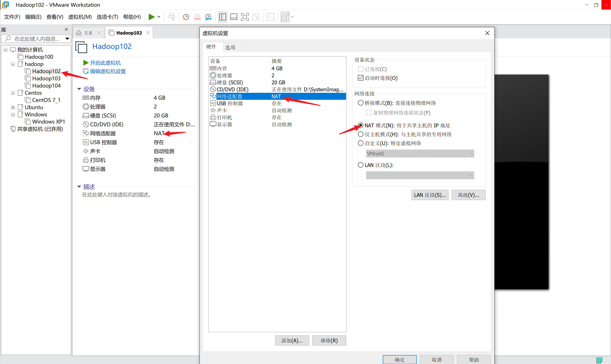
Task: Click 开启此虚拟机 link
Action: pos(105,63)
